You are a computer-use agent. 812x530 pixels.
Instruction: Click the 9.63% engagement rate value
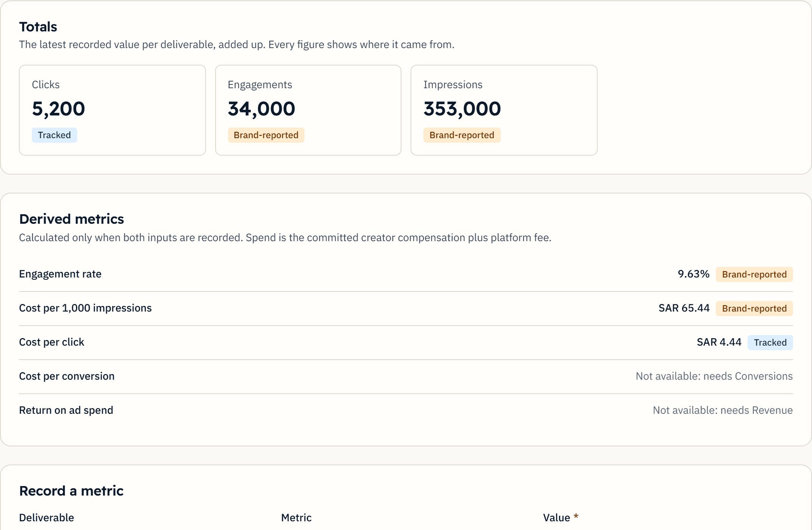693,274
